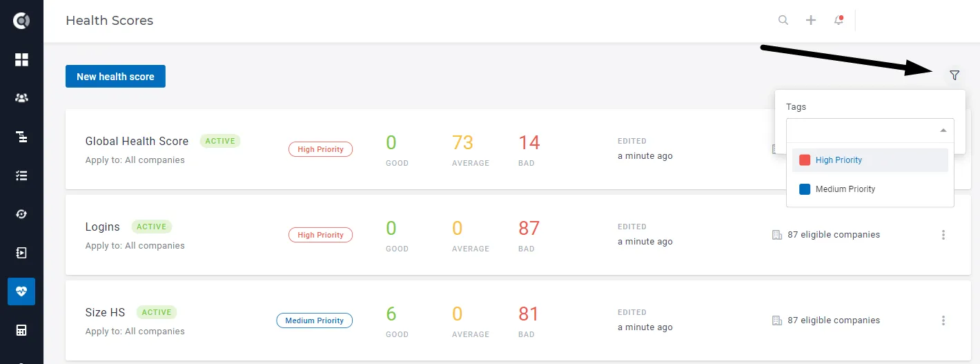980x364 pixels.
Task: Open the hierarchy lines icon in sidebar
Action: (21, 137)
